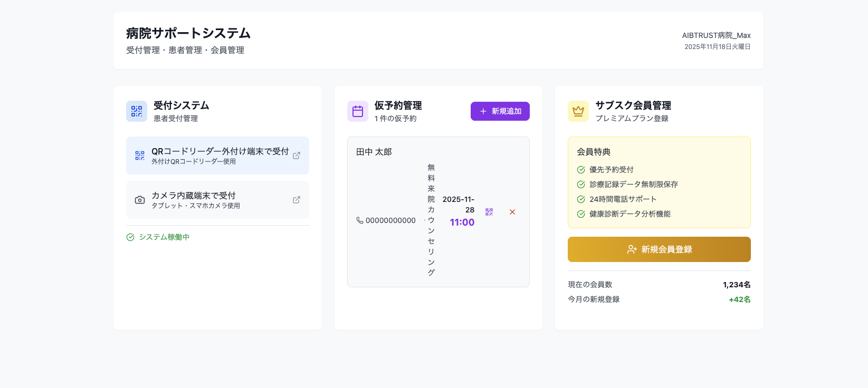Click the QR code icon in 受付システム header

pyautogui.click(x=137, y=111)
